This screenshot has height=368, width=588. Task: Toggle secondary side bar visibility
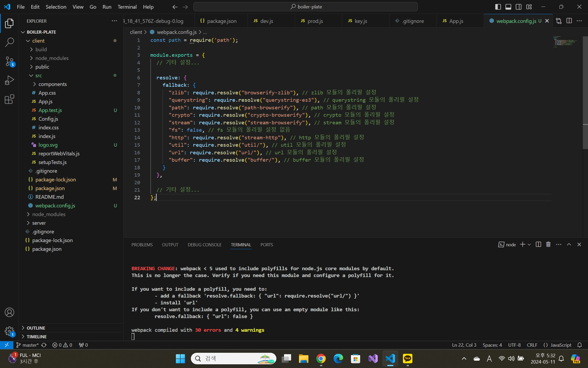(518, 7)
